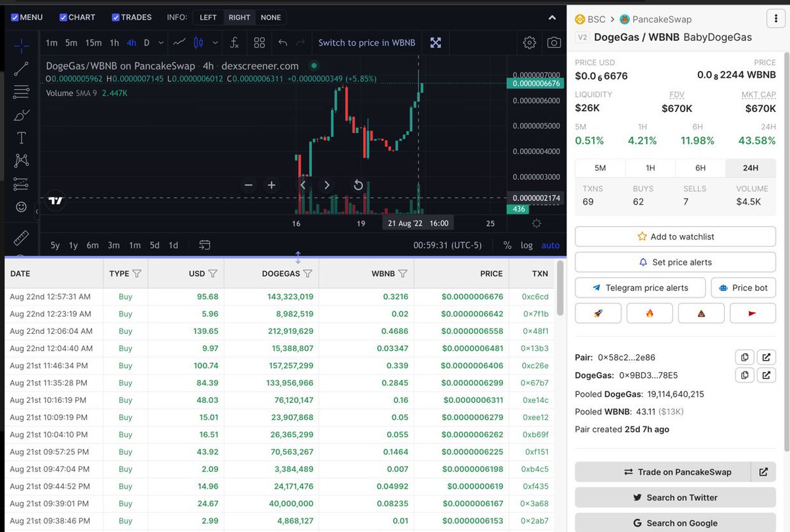This screenshot has width=790, height=532.
Task: Open the Price bot button
Action: click(x=743, y=288)
